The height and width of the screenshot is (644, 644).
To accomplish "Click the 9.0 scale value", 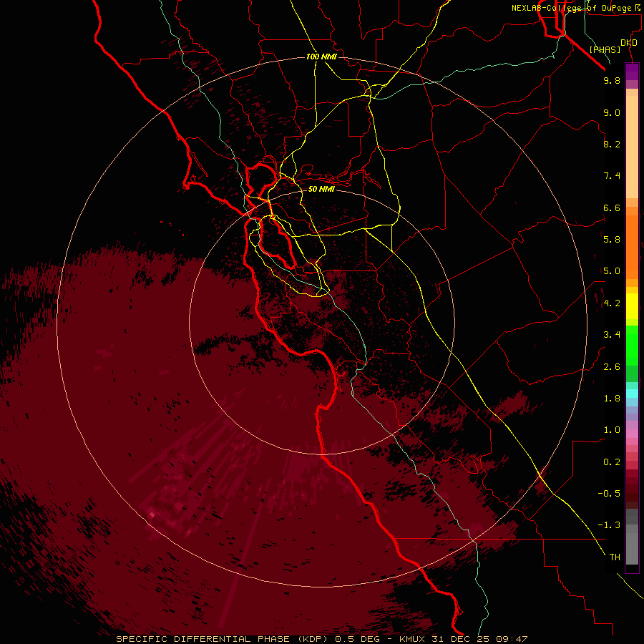I will click(612, 112).
